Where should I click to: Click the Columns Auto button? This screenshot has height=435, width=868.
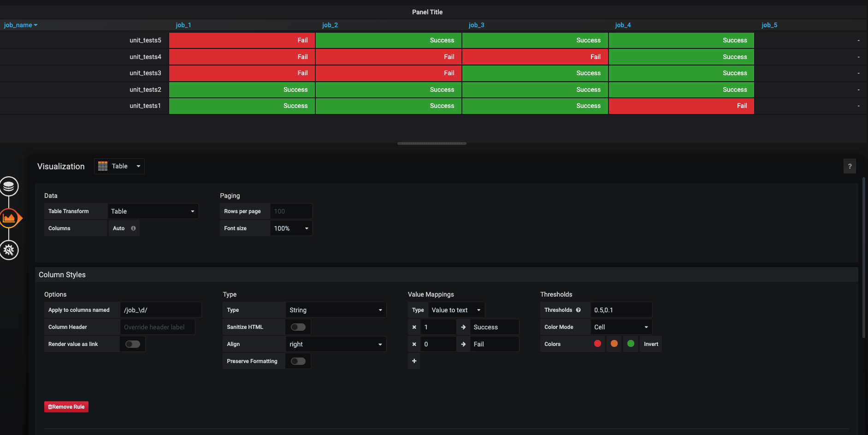click(x=124, y=228)
